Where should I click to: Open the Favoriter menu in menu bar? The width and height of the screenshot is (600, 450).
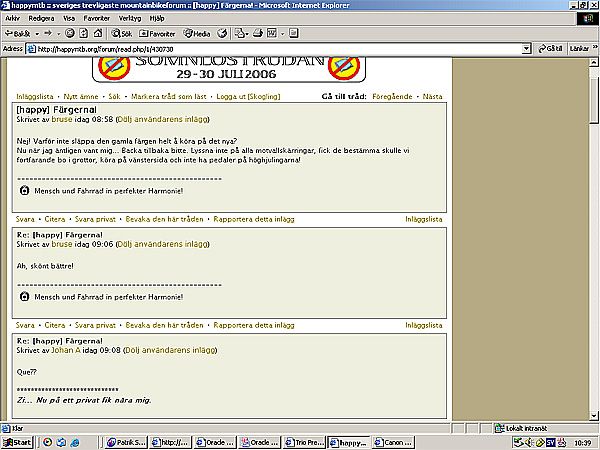tap(96, 18)
